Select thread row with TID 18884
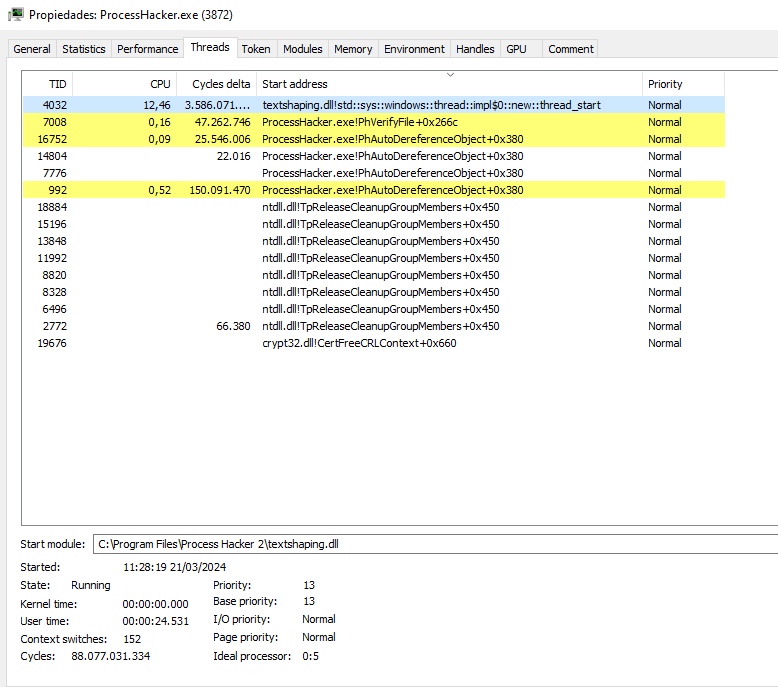The height and width of the screenshot is (687, 778). pyautogui.click(x=374, y=207)
